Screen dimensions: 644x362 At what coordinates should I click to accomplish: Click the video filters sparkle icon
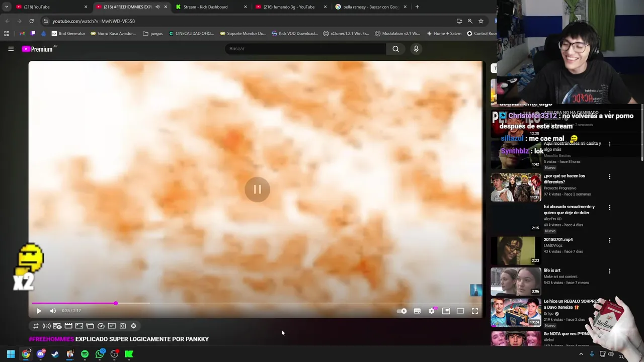pyautogui.click(x=112, y=326)
